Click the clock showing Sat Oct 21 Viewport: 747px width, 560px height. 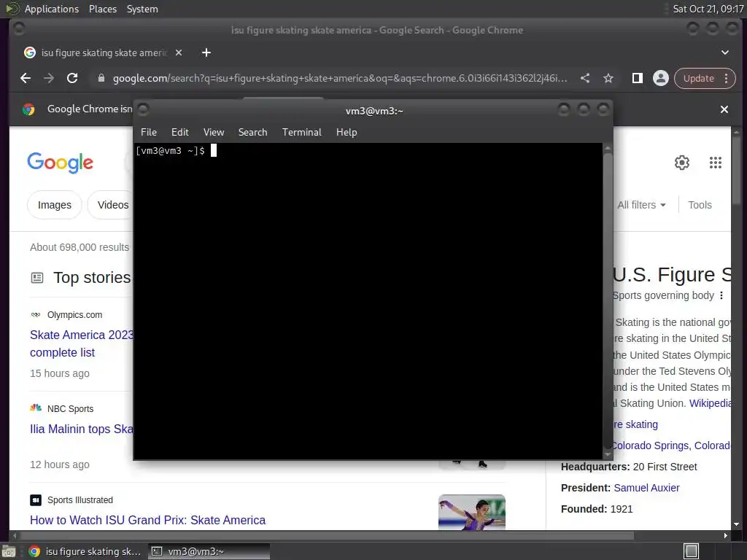[x=708, y=9]
